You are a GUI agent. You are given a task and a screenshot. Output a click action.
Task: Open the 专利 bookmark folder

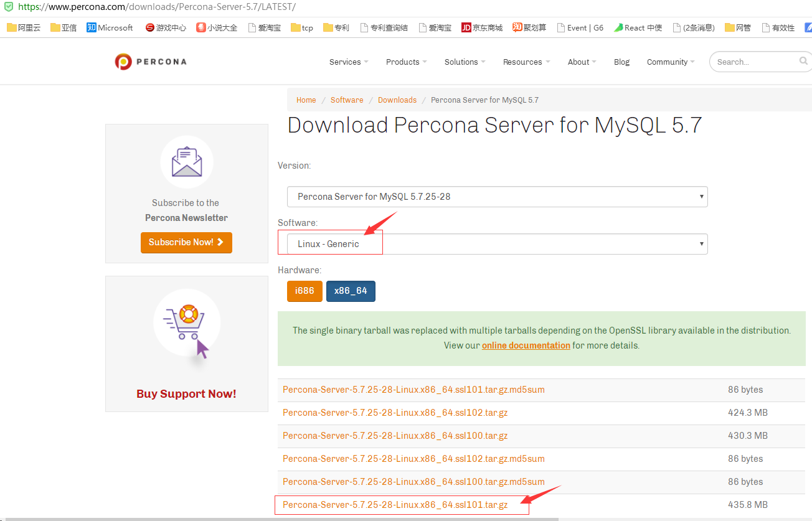point(336,27)
